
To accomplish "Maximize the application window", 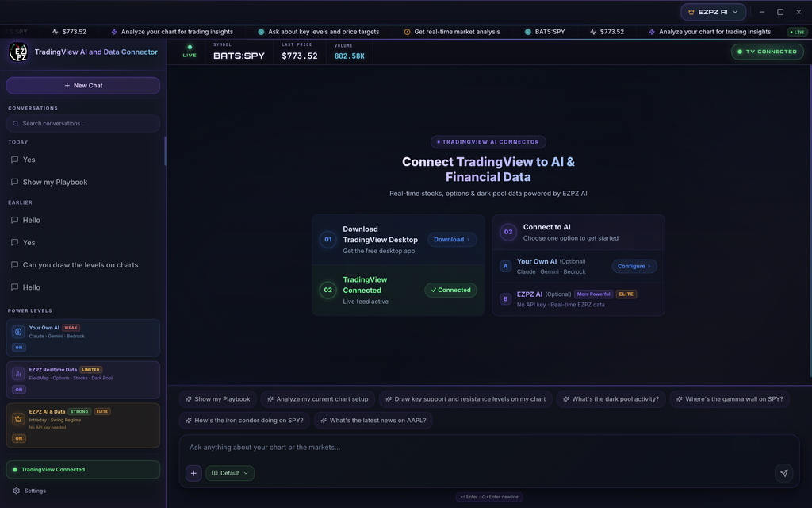I will (x=780, y=12).
